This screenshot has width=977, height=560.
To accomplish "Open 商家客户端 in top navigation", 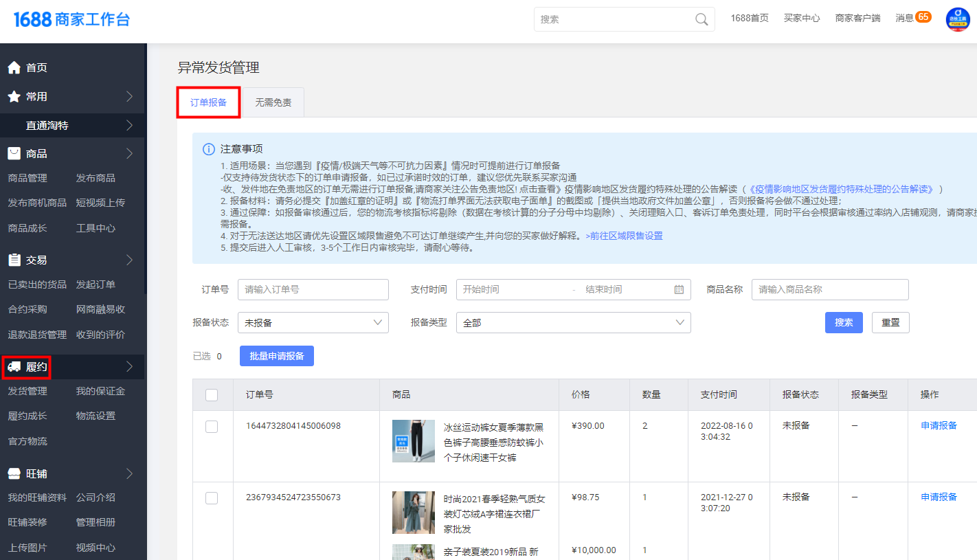I will [x=857, y=19].
